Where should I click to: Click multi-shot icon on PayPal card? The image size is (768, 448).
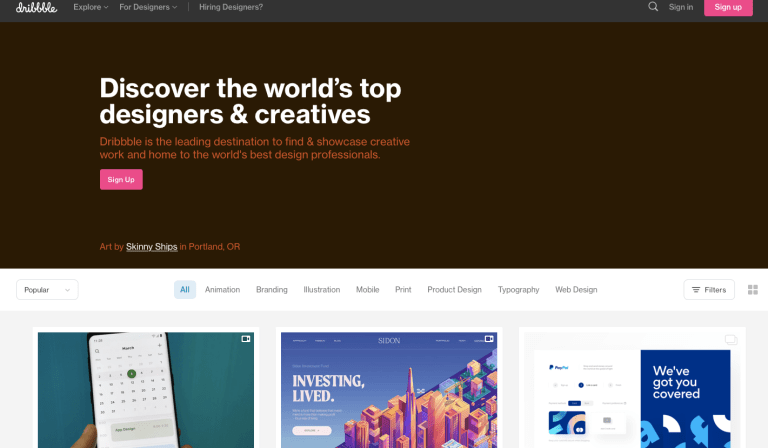pos(731,340)
